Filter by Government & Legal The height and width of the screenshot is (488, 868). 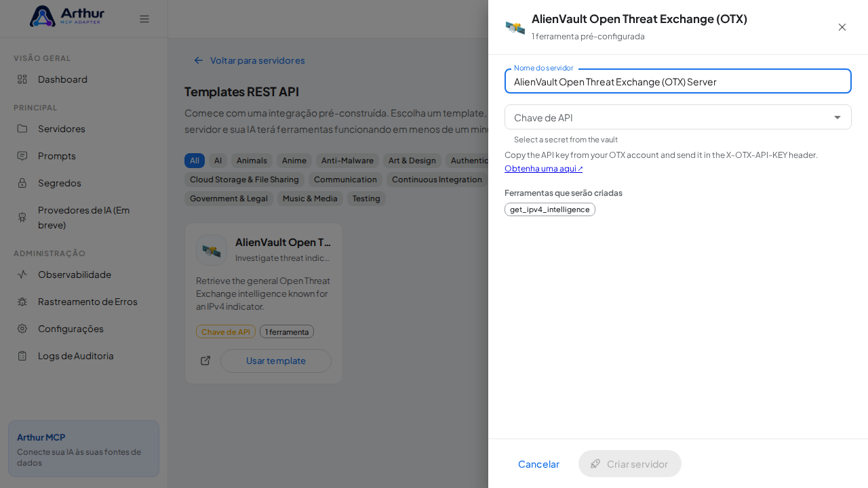pyautogui.click(x=229, y=199)
